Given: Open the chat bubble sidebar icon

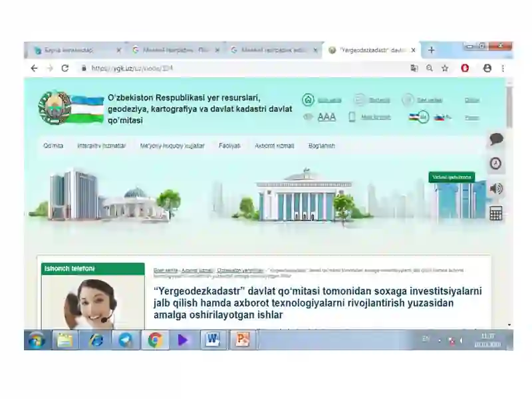Looking at the screenshot, I should (x=496, y=139).
